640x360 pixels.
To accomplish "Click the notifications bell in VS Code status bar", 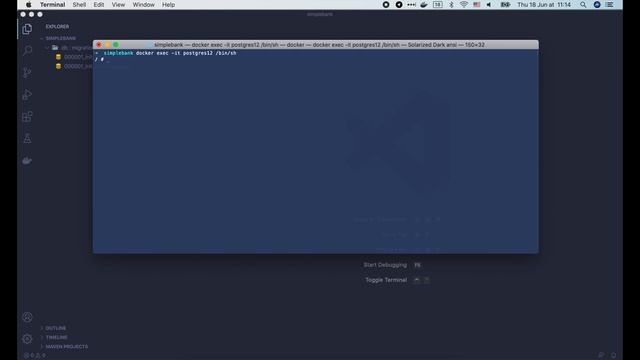I will pyautogui.click(x=613, y=356).
